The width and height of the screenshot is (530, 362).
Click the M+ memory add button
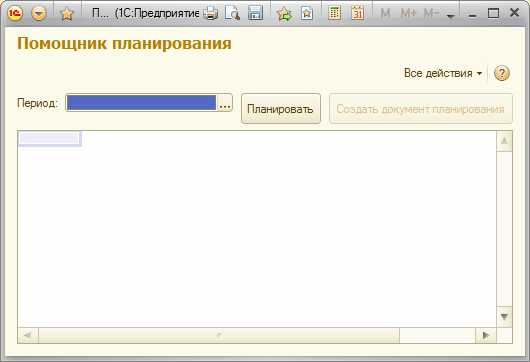point(408,14)
